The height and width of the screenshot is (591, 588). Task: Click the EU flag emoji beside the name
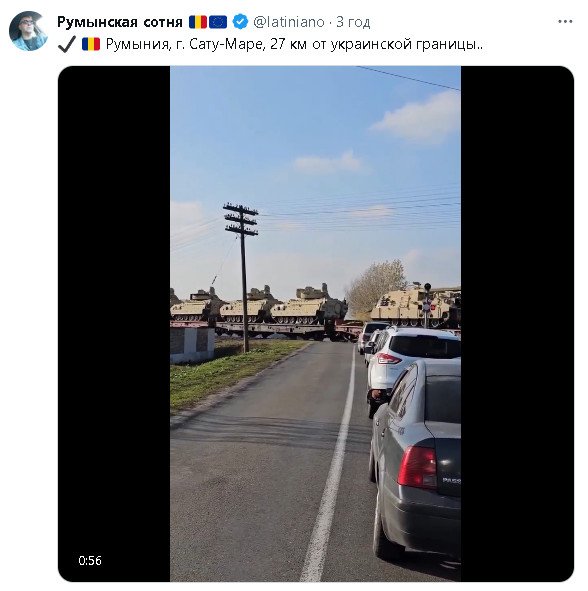click(218, 22)
